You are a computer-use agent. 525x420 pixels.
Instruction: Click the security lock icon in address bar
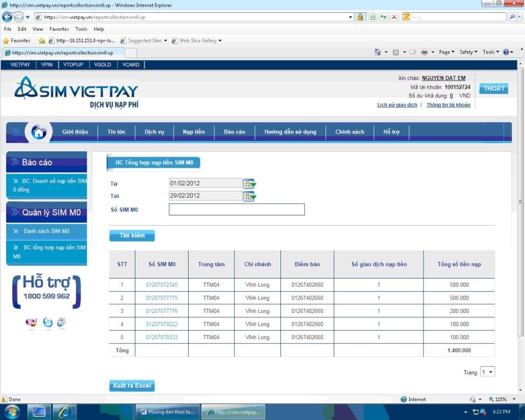click(360, 17)
